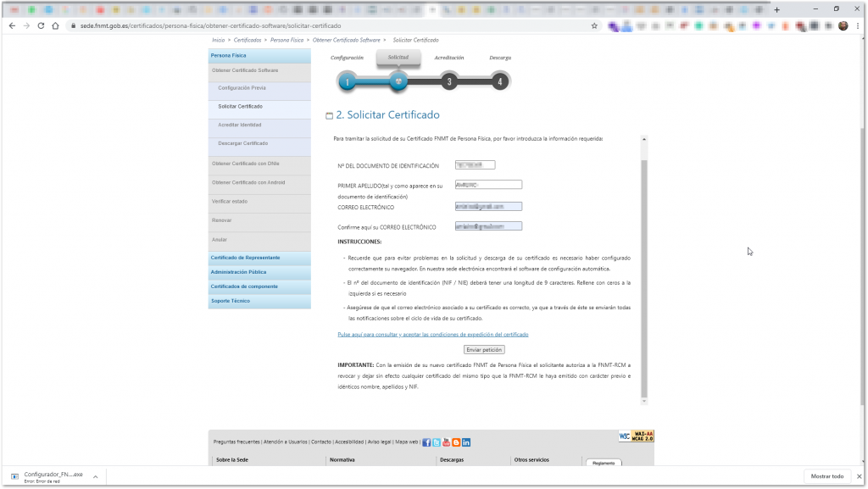Click Mostrar todo in the downloads bar

[827, 476]
